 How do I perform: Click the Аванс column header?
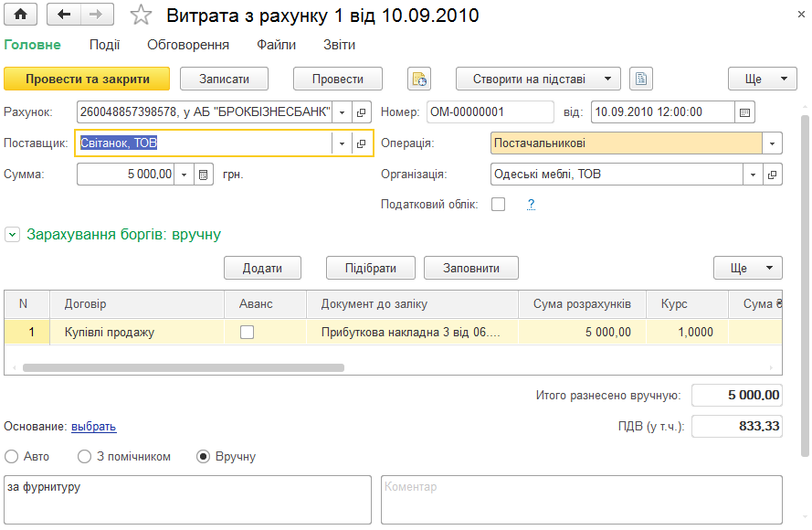(266, 304)
